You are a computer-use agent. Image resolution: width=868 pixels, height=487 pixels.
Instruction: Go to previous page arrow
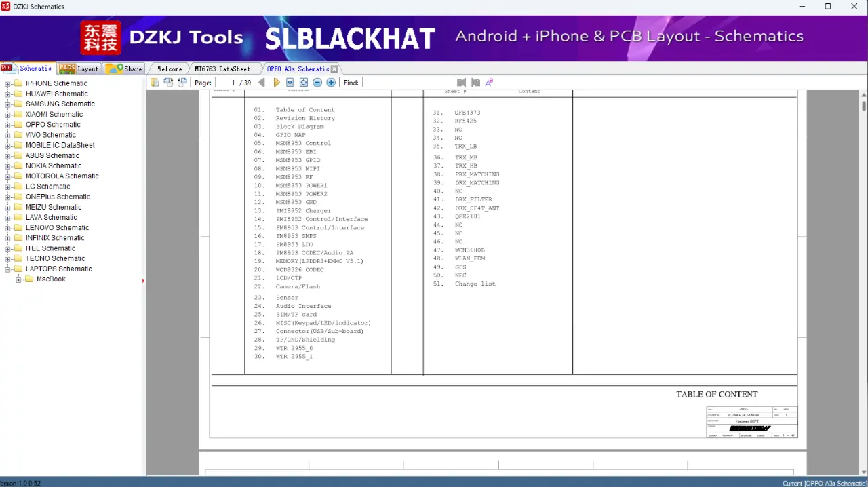[x=262, y=83]
